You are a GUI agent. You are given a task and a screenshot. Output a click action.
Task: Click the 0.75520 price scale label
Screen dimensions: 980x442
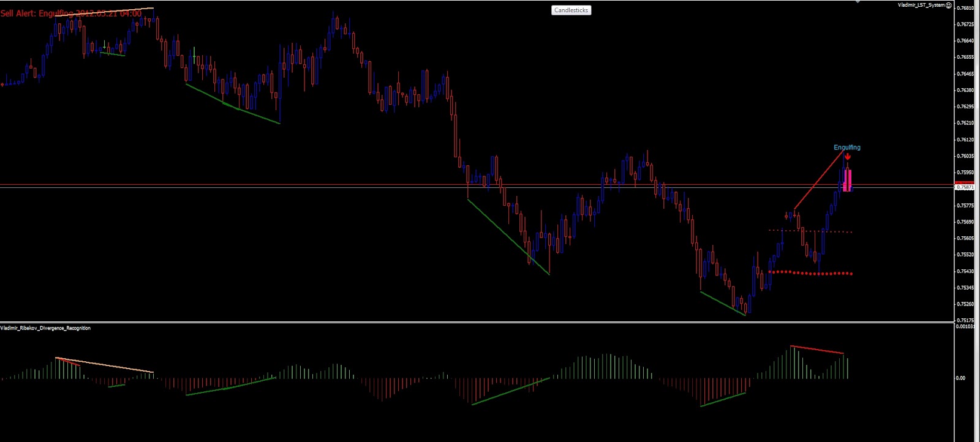tap(965, 255)
